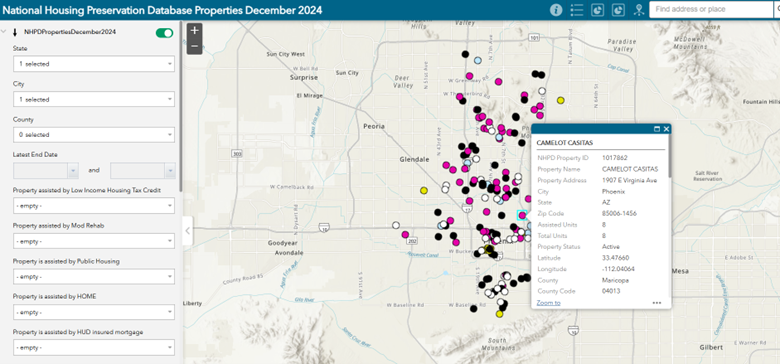Open HOME assistance dropdown
The height and width of the screenshot is (364, 780).
click(x=94, y=312)
